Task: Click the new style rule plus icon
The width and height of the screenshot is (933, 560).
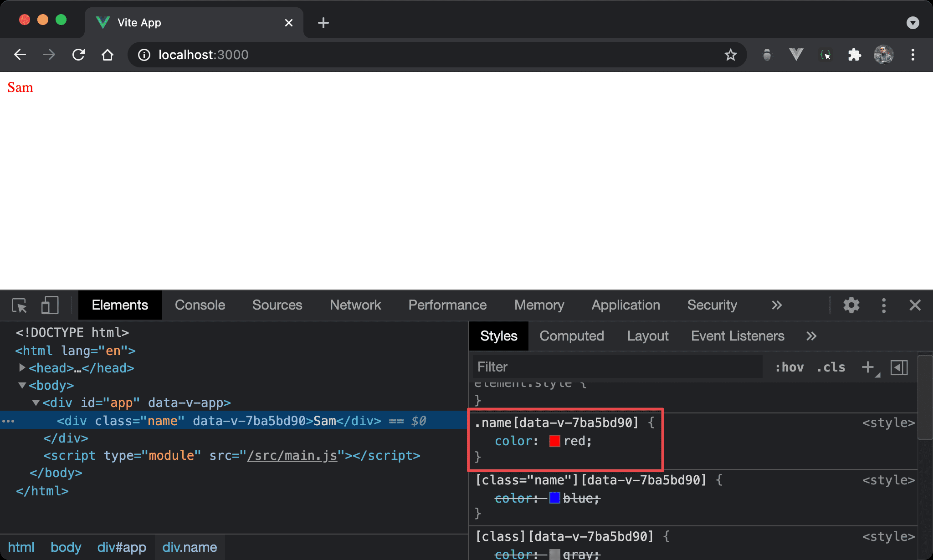Action: [868, 367]
